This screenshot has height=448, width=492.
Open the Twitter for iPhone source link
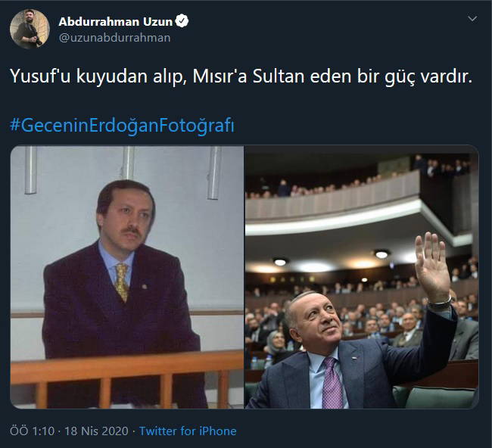[188, 431]
